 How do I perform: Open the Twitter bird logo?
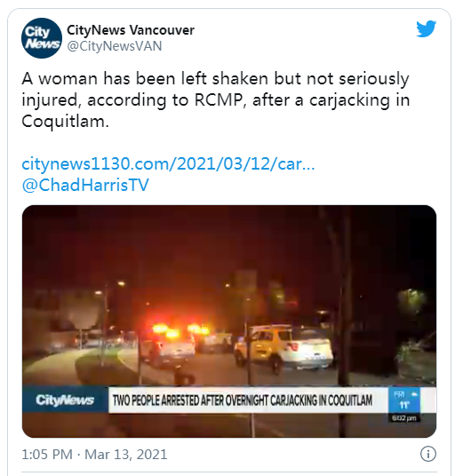click(x=427, y=28)
